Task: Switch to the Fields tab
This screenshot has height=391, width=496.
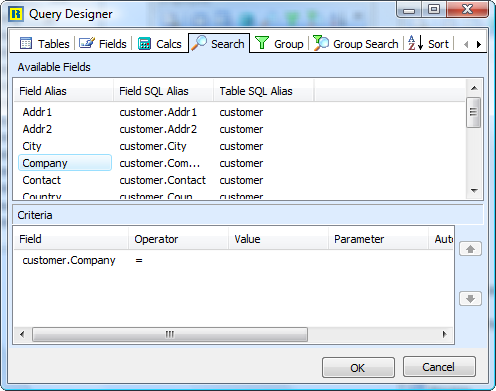Action: point(103,44)
